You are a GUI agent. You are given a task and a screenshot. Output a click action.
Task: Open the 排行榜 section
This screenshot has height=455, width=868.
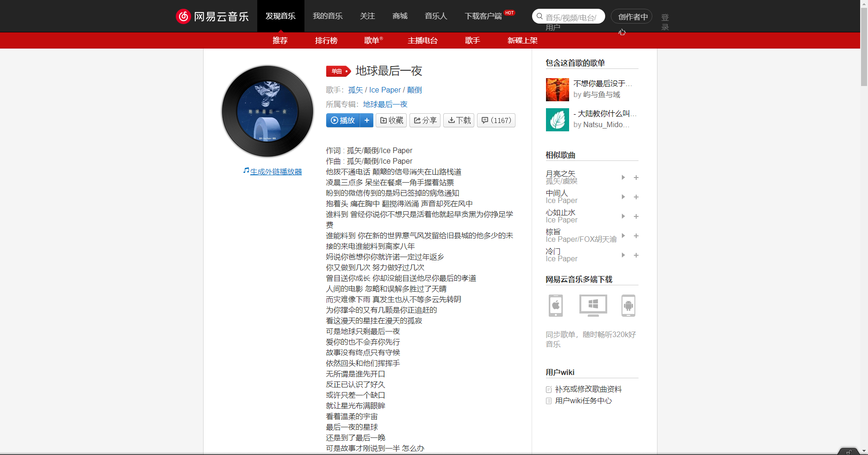click(326, 40)
